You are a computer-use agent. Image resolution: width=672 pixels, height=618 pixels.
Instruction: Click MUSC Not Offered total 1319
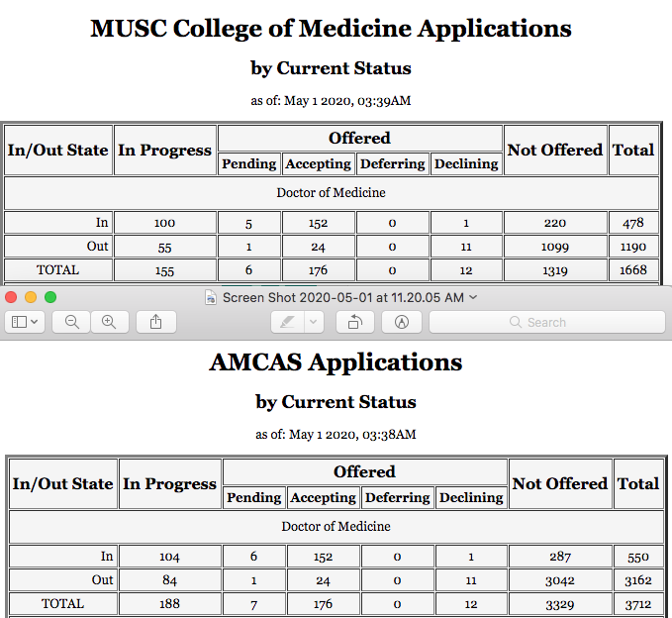pyautogui.click(x=555, y=270)
